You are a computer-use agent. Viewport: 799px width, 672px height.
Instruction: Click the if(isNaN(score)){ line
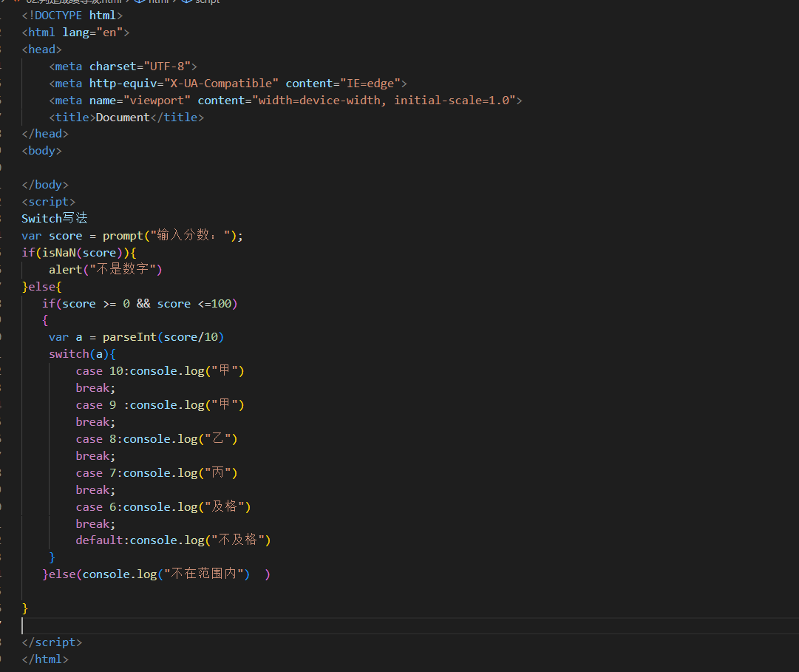(x=79, y=253)
